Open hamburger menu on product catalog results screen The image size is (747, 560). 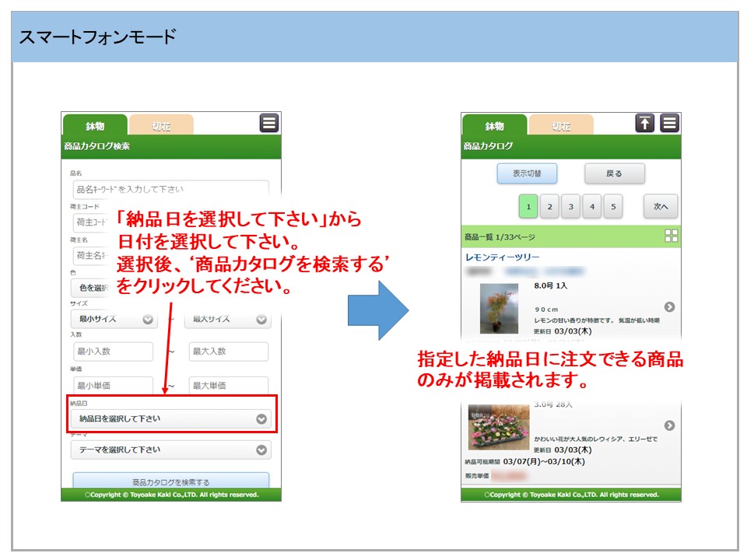pyautogui.click(x=669, y=123)
